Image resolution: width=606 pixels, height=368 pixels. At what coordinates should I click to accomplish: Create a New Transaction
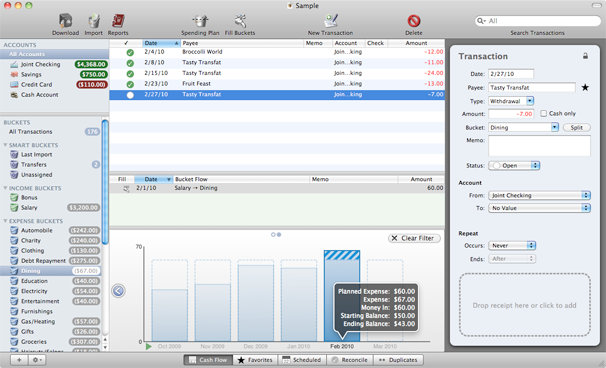click(331, 21)
